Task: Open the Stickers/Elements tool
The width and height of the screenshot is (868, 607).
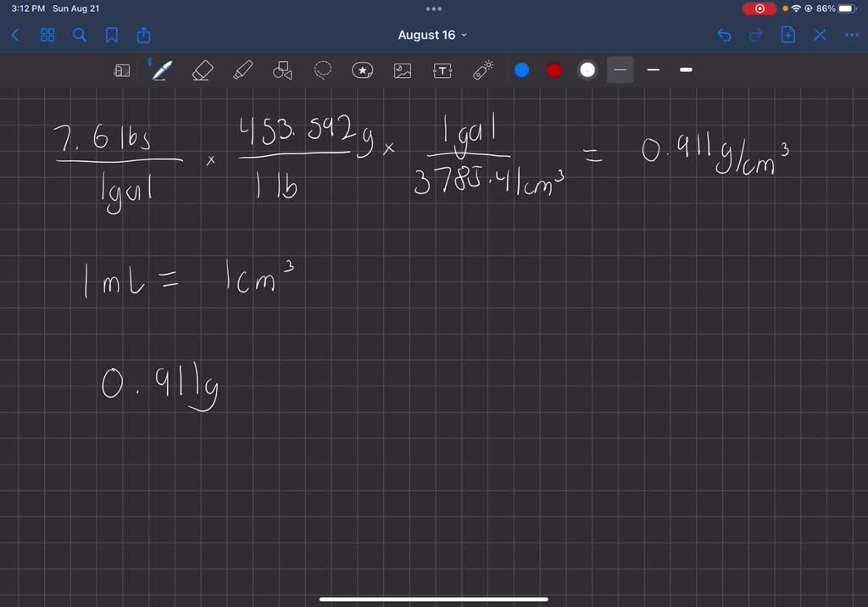Action: click(362, 70)
